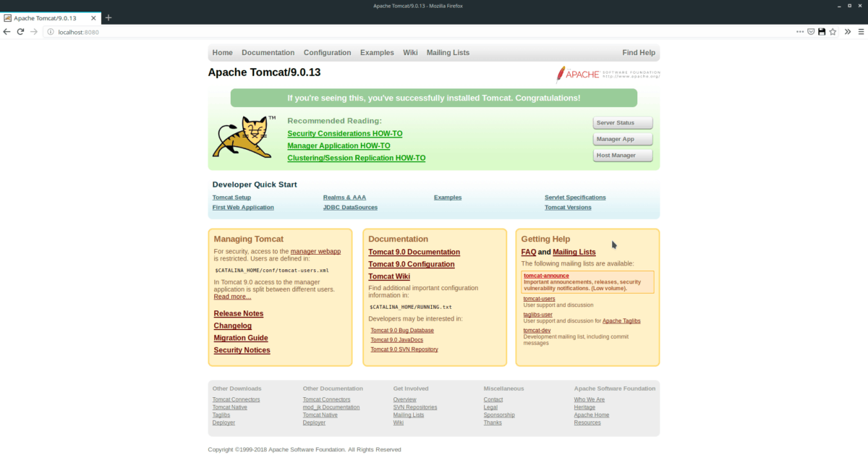Open Documentation in the top navigation bar

pyautogui.click(x=268, y=53)
